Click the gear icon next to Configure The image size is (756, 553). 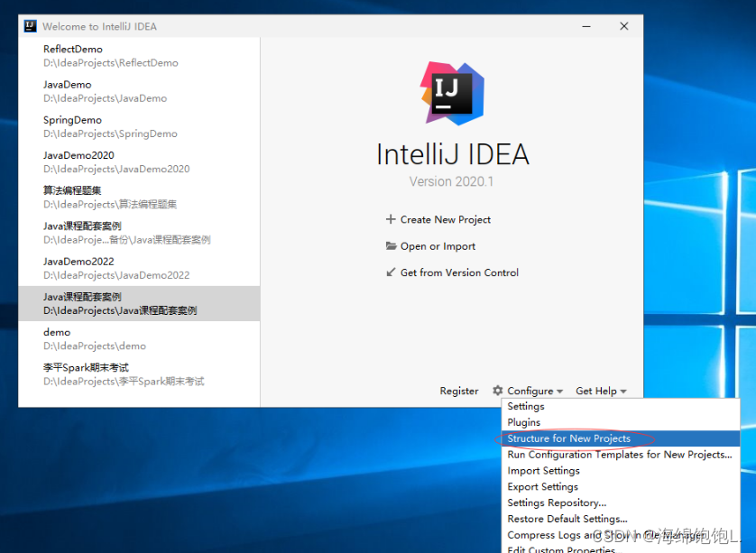[x=498, y=391]
